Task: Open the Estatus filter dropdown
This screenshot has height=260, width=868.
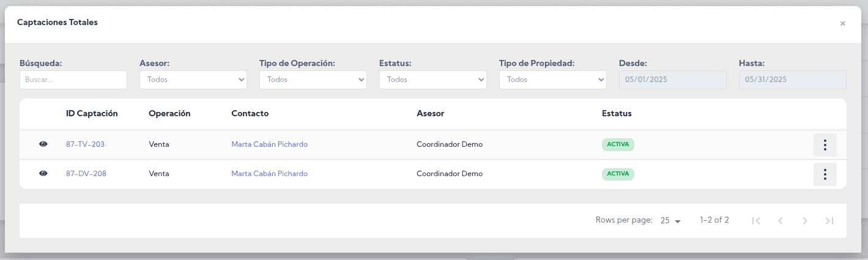Action: [432, 80]
